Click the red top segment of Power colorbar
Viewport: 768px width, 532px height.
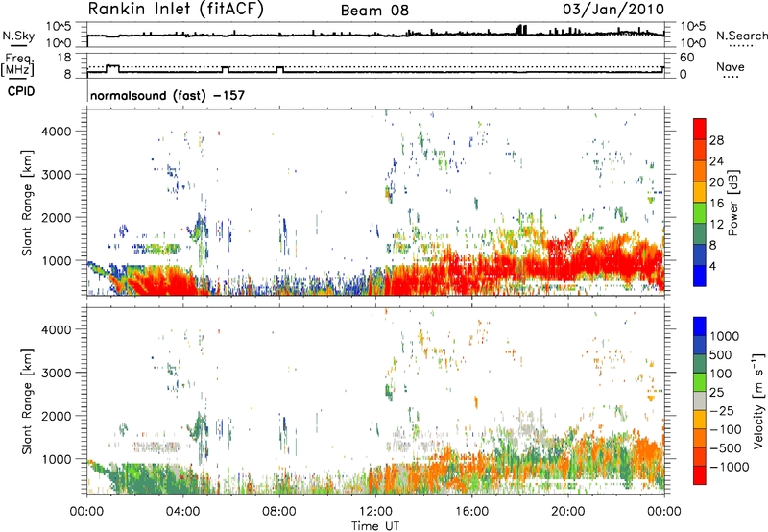700,129
